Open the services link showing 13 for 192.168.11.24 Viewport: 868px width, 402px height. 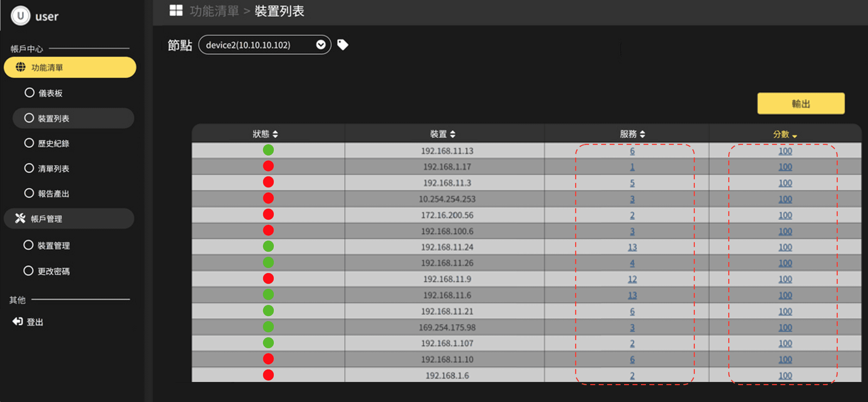(x=632, y=247)
